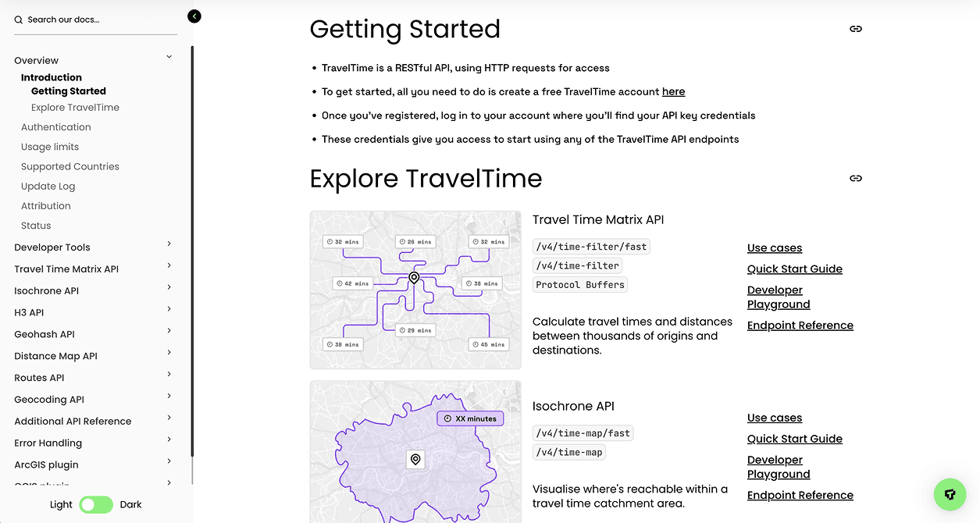Click the search magnifier icon
Screen dimensions: 980x523
[19, 20]
